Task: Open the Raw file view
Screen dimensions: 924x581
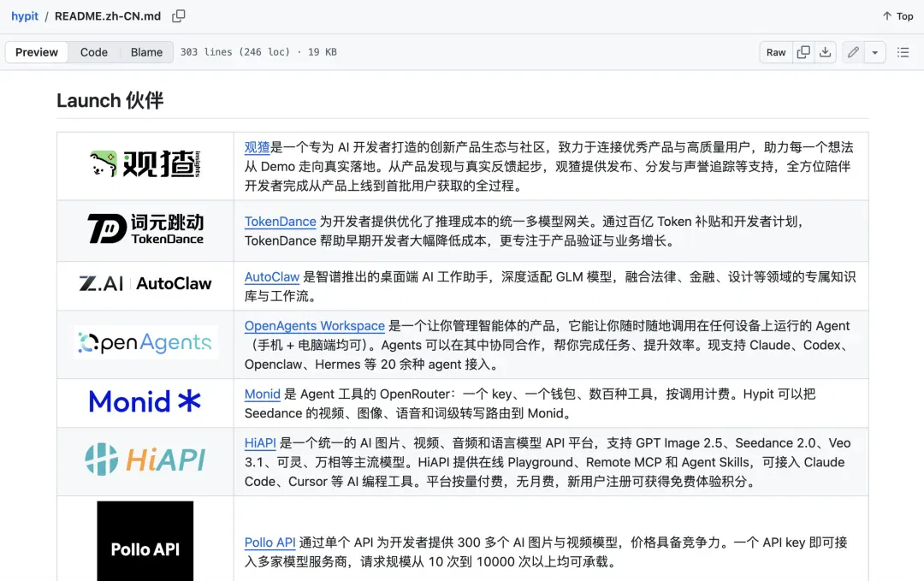Action: point(775,52)
